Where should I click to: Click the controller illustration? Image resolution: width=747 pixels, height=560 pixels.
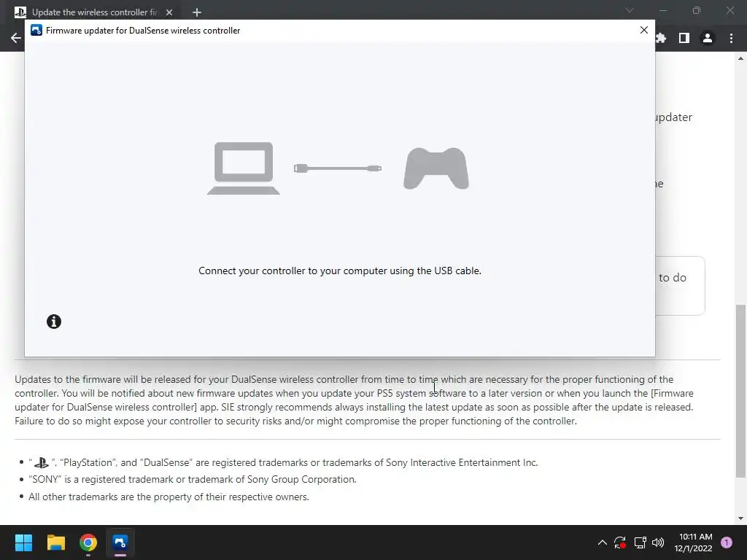click(x=436, y=168)
